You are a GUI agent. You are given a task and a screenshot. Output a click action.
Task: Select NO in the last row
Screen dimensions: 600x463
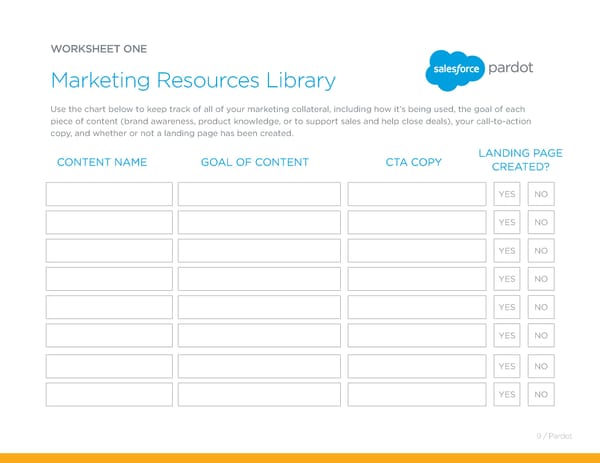[x=541, y=394]
